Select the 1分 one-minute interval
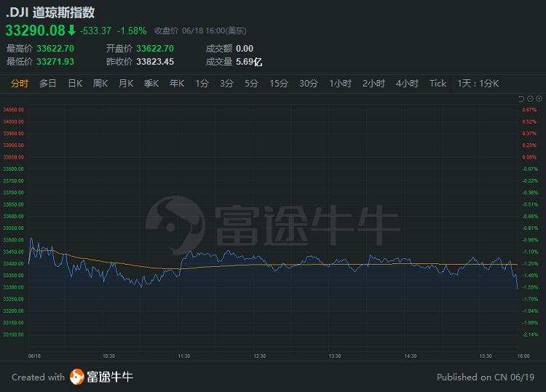The width and height of the screenshot is (546, 392). pos(202,84)
